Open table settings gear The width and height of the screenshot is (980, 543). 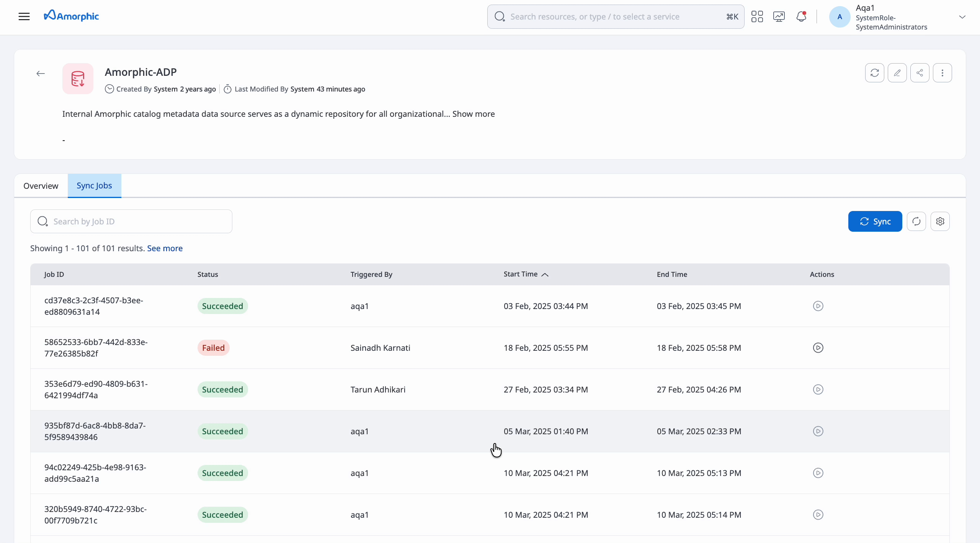point(940,221)
